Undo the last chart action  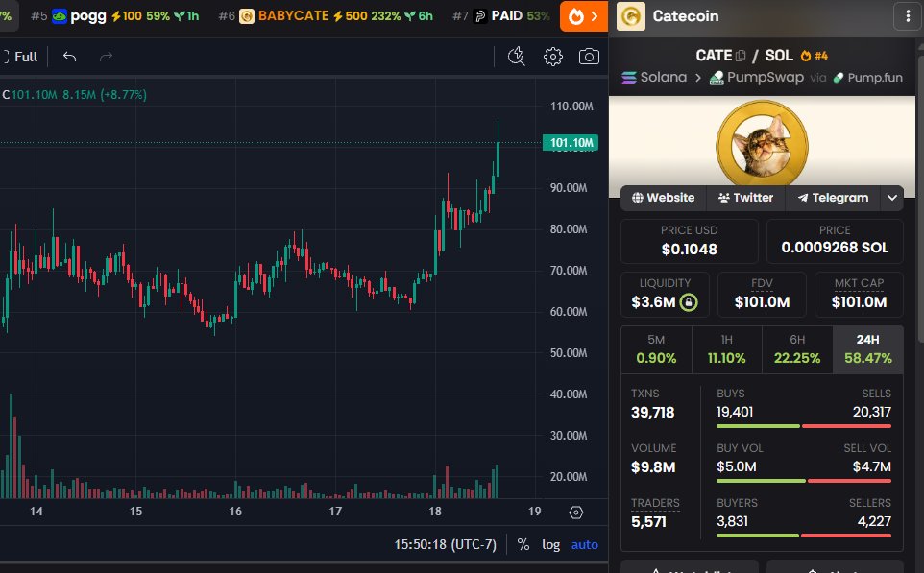point(69,57)
